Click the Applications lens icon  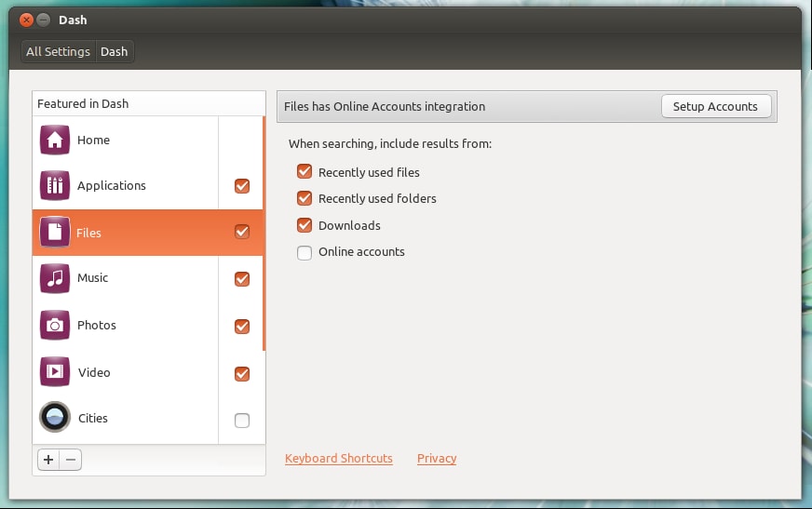pos(54,185)
